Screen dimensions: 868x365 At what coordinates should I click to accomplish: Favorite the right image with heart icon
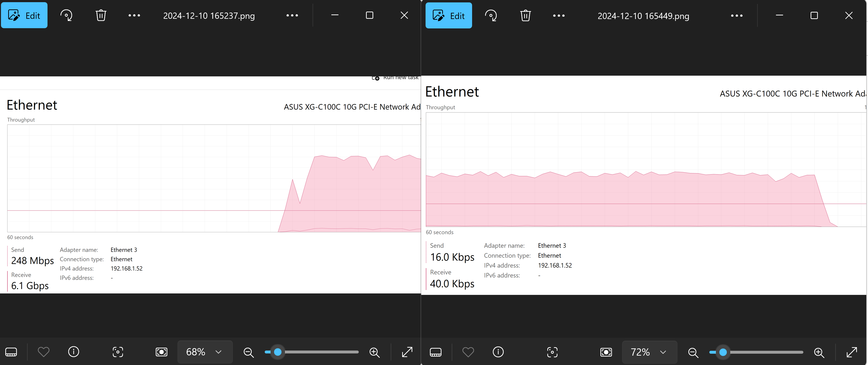[x=468, y=352]
